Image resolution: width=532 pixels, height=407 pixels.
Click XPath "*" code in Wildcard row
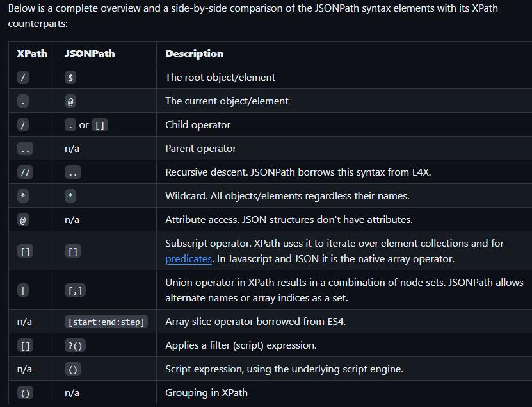[x=23, y=196]
